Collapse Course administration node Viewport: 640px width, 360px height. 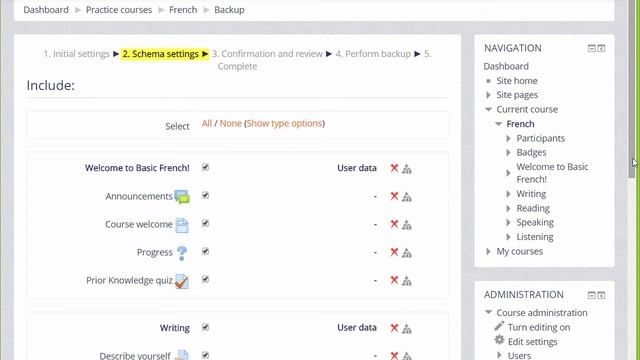[x=489, y=313]
